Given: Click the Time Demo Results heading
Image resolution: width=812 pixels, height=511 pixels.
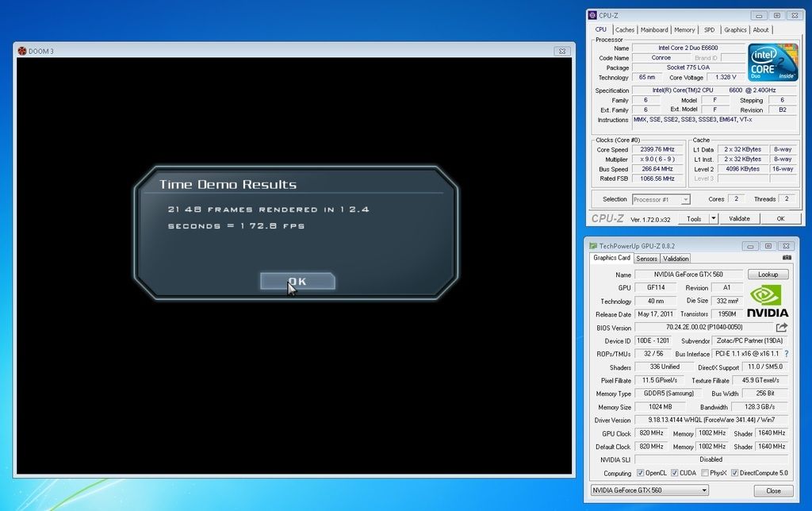Looking at the screenshot, I should (x=228, y=184).
